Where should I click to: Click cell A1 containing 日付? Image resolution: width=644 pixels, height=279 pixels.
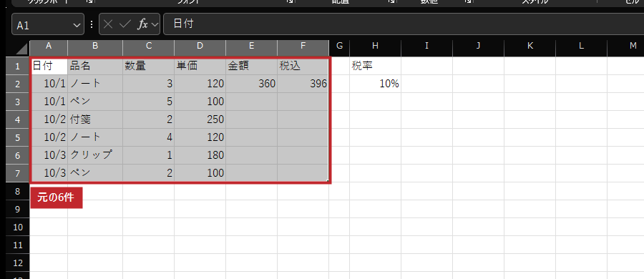[x=49, y=66]
